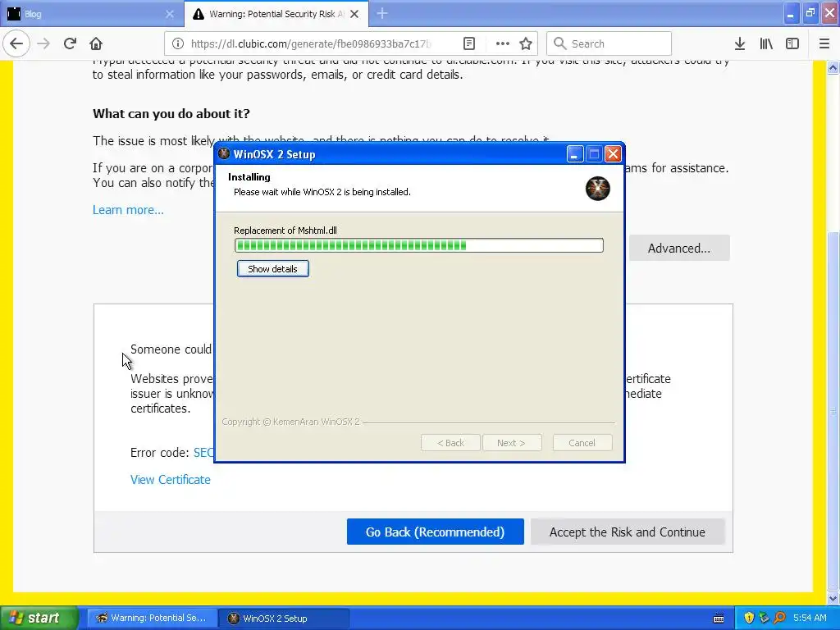Select the Warning: Potential Security Risk tab
Image resolution: width=840 pixels, height=630 pixels.
click(276, 14)
